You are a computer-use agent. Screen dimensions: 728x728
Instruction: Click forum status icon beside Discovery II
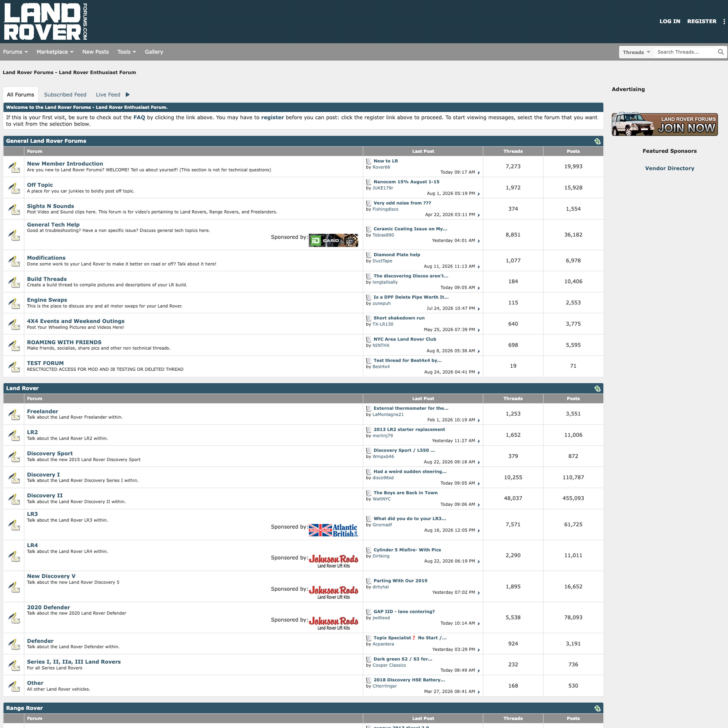click(14, 498)
